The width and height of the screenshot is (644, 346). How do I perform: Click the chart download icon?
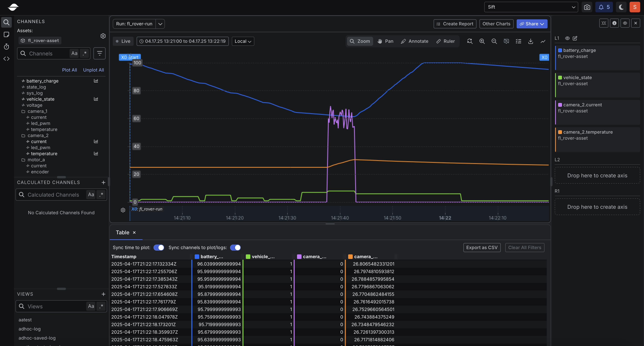(x=530, y=41)
